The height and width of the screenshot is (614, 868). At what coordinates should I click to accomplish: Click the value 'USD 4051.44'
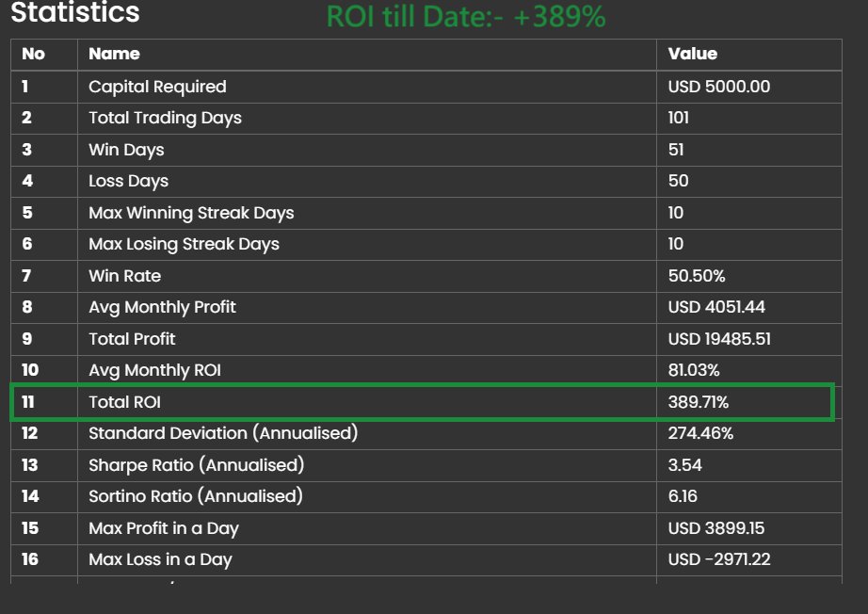[x=716, y=307]
